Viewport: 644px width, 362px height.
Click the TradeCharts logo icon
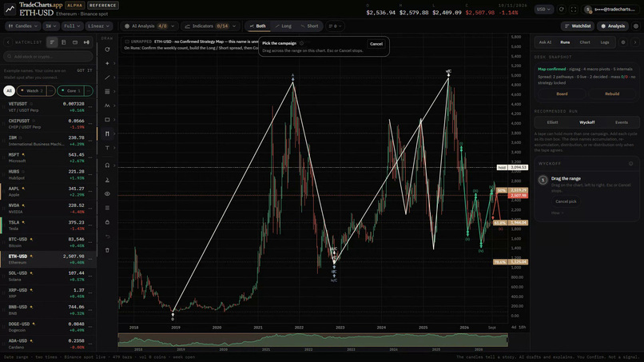point(10,9)
